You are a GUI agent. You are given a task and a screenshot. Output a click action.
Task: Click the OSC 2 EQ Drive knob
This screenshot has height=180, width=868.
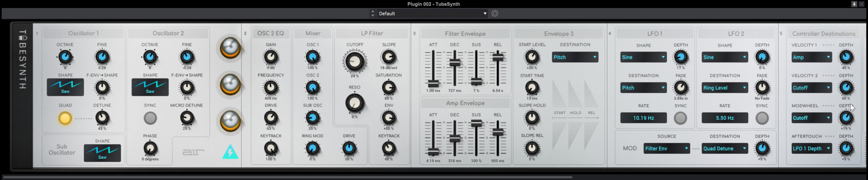pyautogui.click(x=271, y=118)
